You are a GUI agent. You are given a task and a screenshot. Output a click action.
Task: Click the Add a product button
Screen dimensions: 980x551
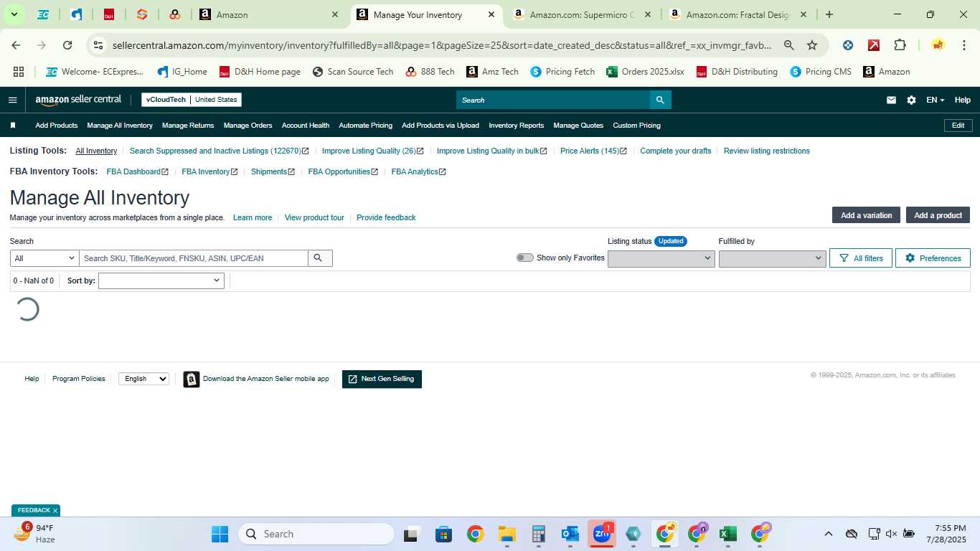938,215
